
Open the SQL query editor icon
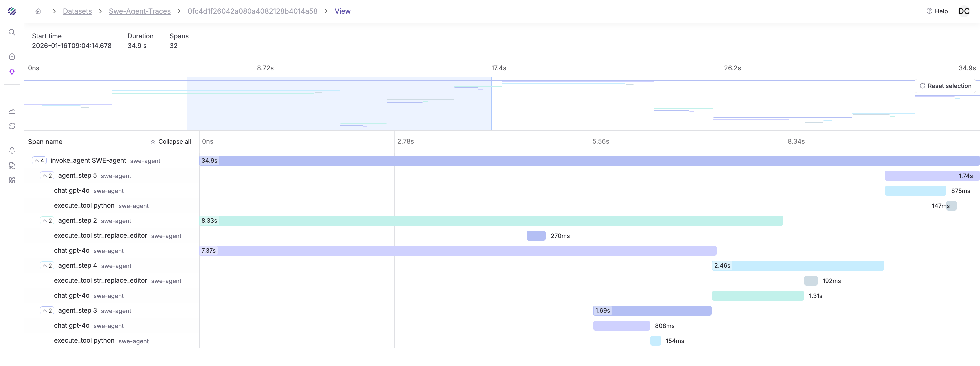tap(12, 165)
